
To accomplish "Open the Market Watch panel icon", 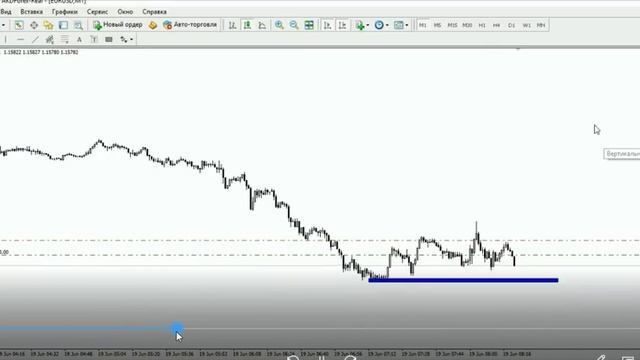I will click(x=19, y=25).
